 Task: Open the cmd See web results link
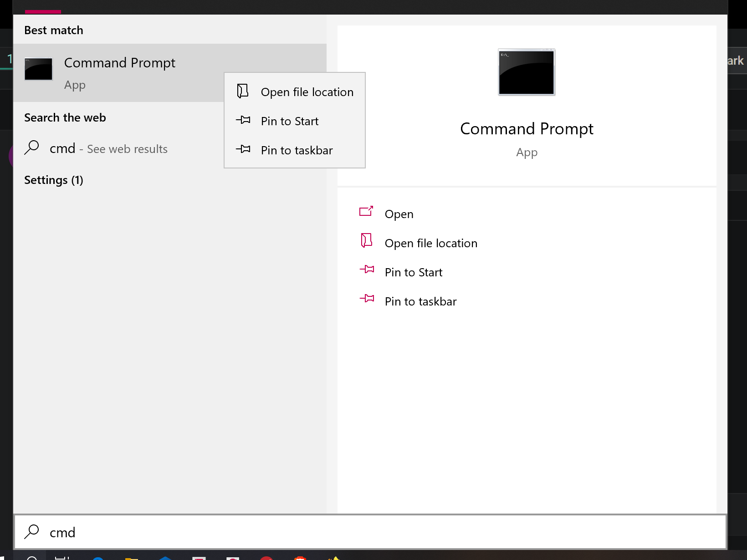[109, 149]
